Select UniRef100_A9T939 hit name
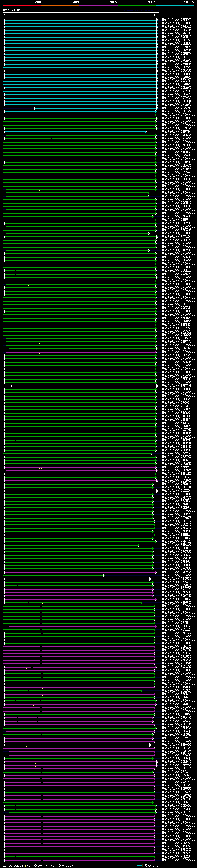This screenshot has height=868, width=197. pyautogui.click(x=177, y=98)
